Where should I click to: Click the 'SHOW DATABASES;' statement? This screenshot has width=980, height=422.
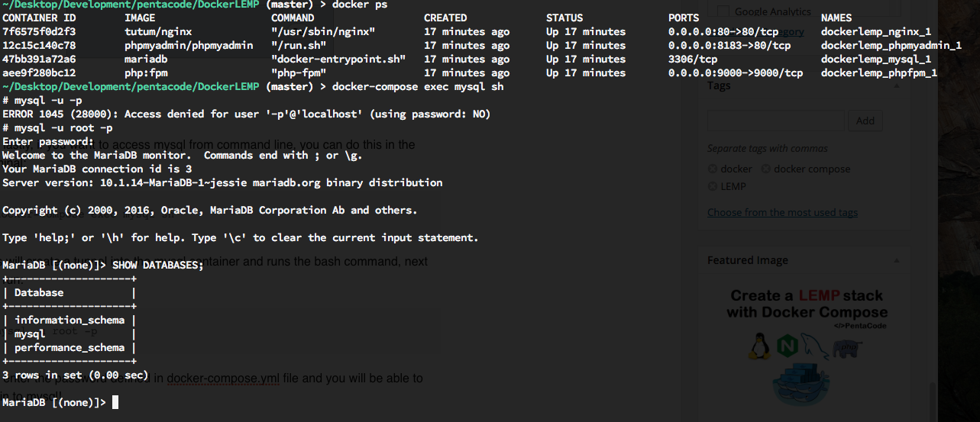click(158, 266)
